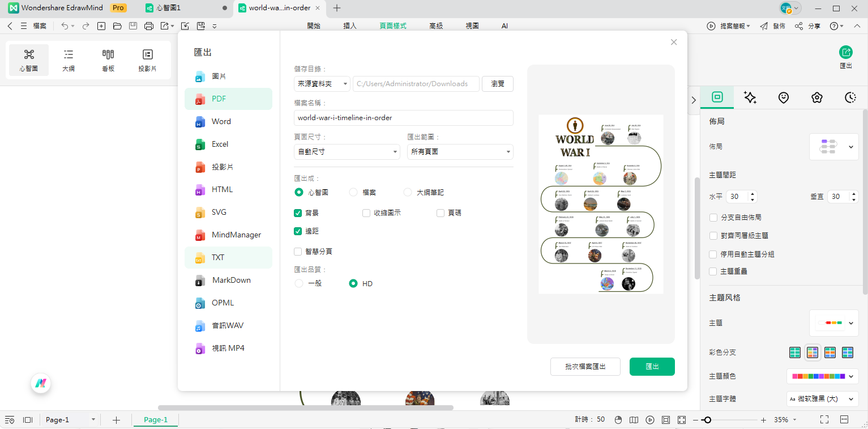Open the sticker/emoji panel on the right
The width and height of the screenshot is (868, 429).
(x=783, y=97)
